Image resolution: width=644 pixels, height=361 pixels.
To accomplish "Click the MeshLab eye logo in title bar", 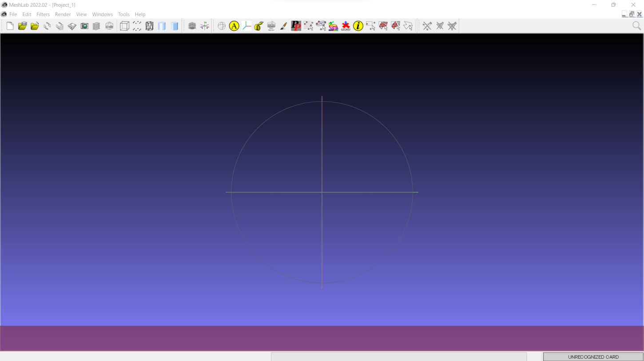I will click(4, 5).
